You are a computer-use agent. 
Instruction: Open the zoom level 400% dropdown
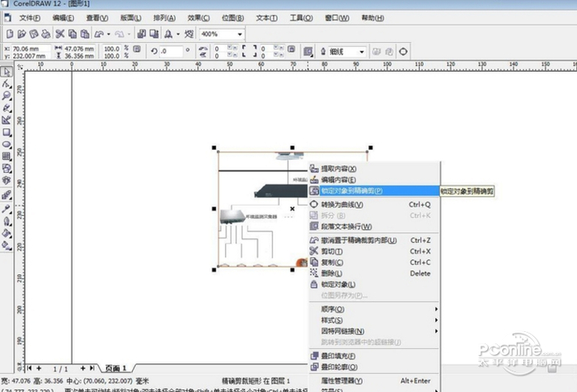tap(239, 34)
